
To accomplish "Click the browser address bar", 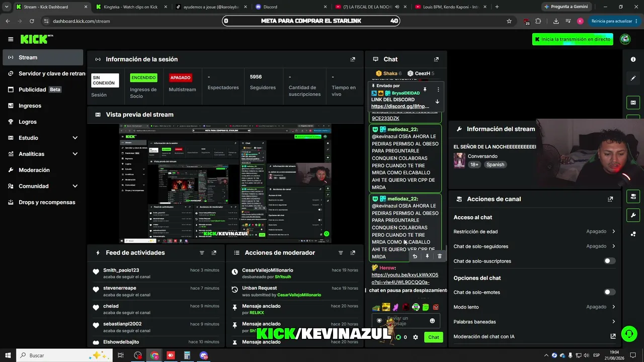I will tap(277, 21).
